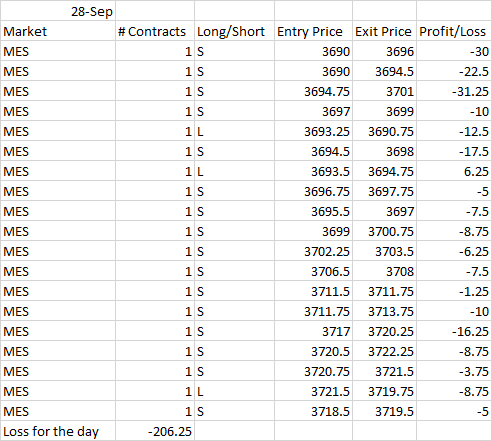Select profit/loss cell showing -22.5
The image size is (492, 441).
454,71
